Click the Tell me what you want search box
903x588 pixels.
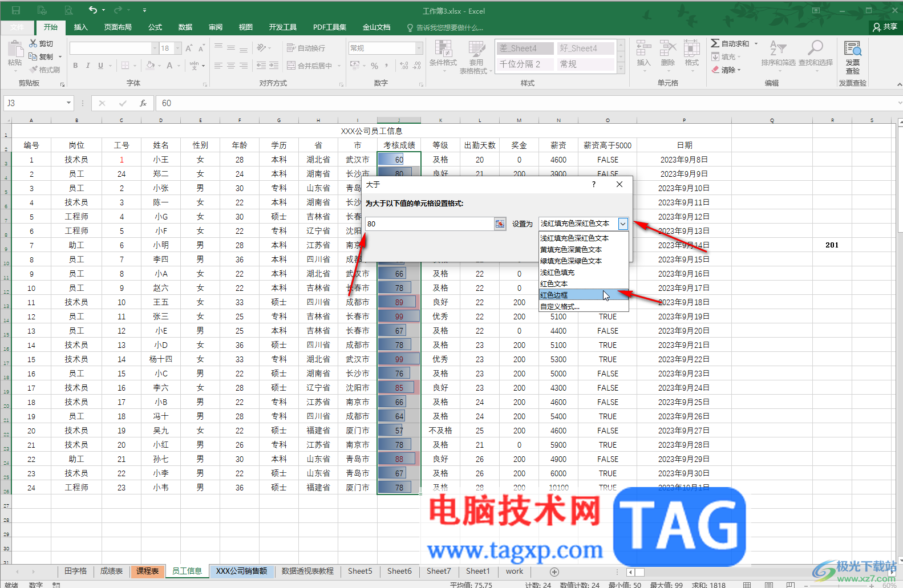click(x=445, y=27)
